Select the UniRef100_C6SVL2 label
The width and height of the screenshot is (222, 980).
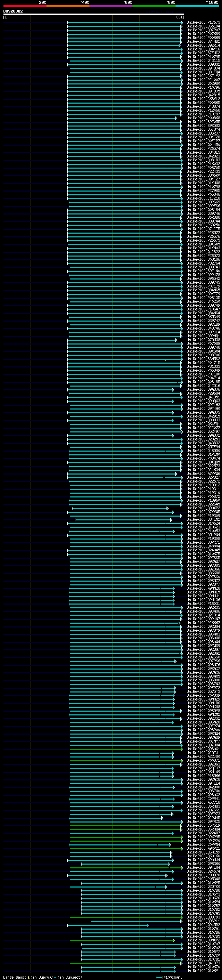pyautogui.click(x=203, y=98)
